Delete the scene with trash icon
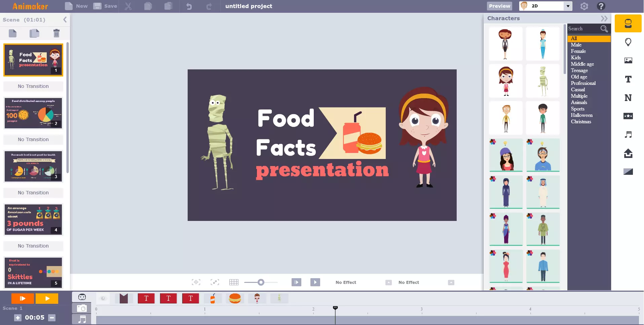The image size is (644, 325). coord(56,33)
